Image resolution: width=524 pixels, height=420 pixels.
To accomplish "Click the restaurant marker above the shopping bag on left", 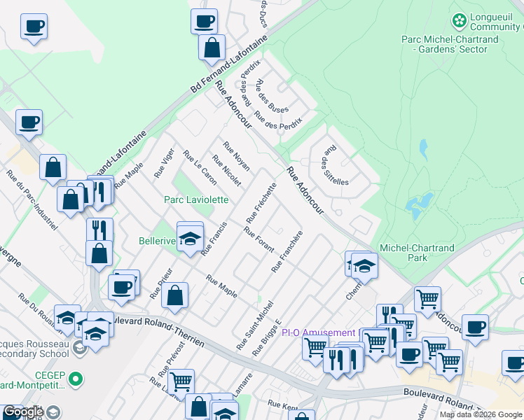I will click(x=100, y=230).
